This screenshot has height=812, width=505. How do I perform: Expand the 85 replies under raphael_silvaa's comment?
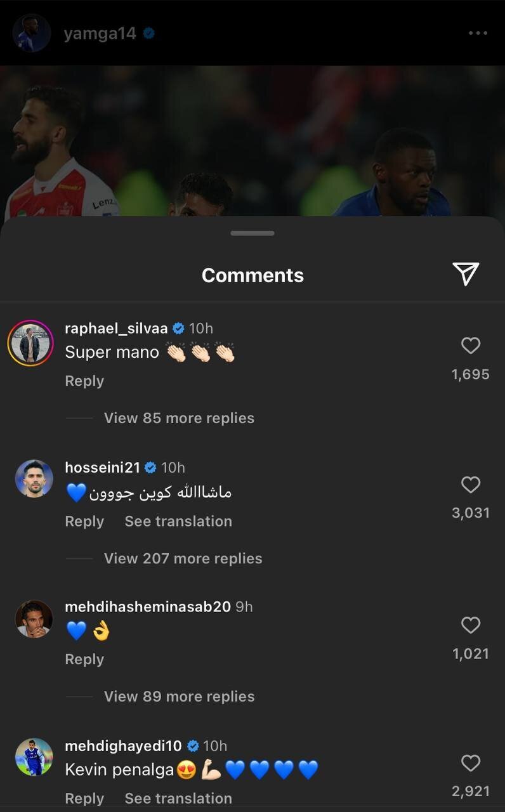[x=178, y=417]
